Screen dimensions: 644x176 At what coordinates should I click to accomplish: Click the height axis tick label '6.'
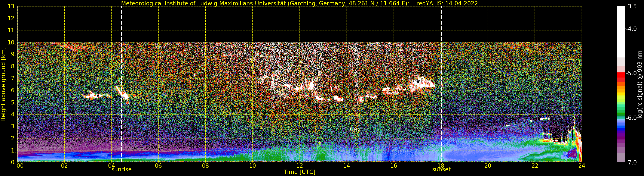pos(13,90)
